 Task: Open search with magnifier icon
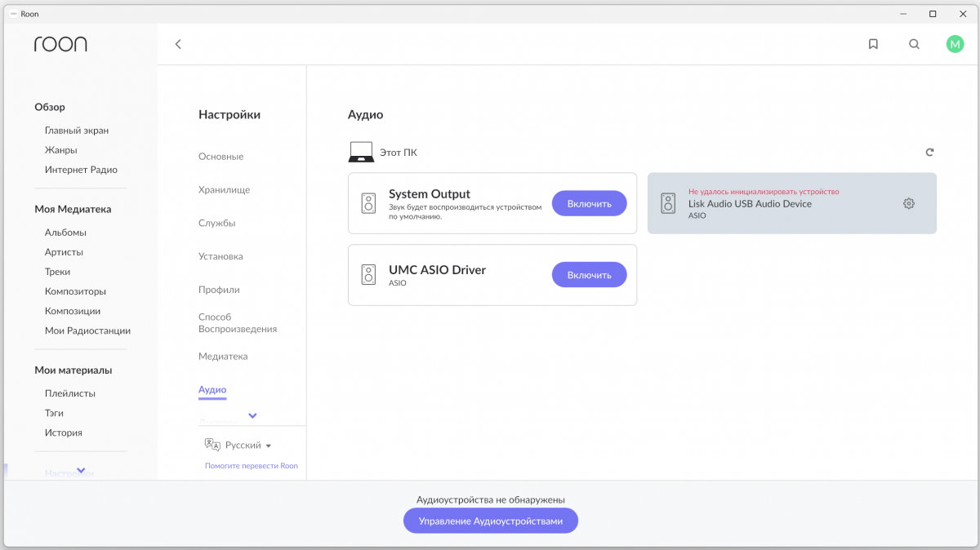pyautogui.click(x=914, y=44)
